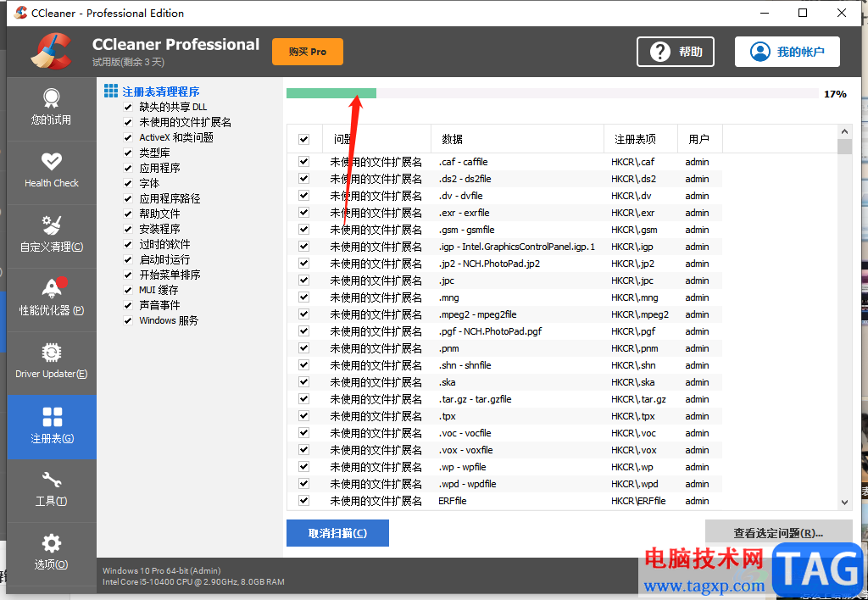Click the account avatar icon
Viewport: 868px width, 600px height.
[760, 52]
